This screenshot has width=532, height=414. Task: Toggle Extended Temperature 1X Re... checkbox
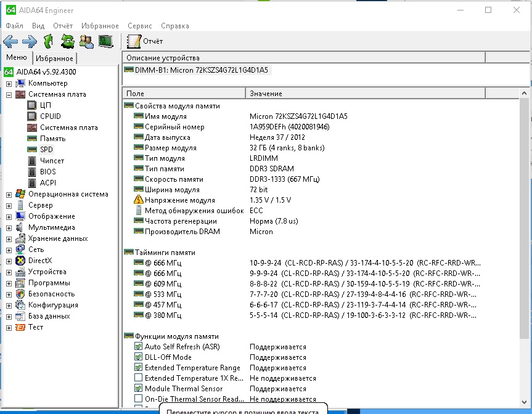tap(138, 378)
